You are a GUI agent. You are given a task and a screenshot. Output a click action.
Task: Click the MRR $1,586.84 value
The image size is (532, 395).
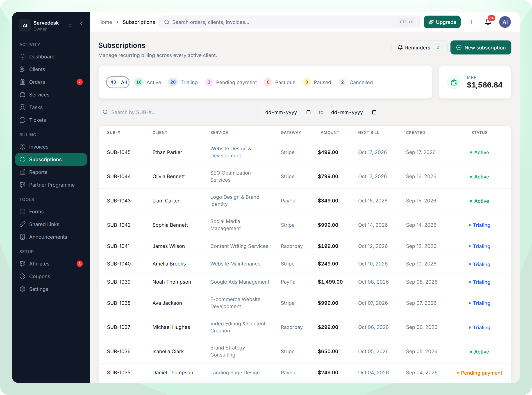point(484,85)
